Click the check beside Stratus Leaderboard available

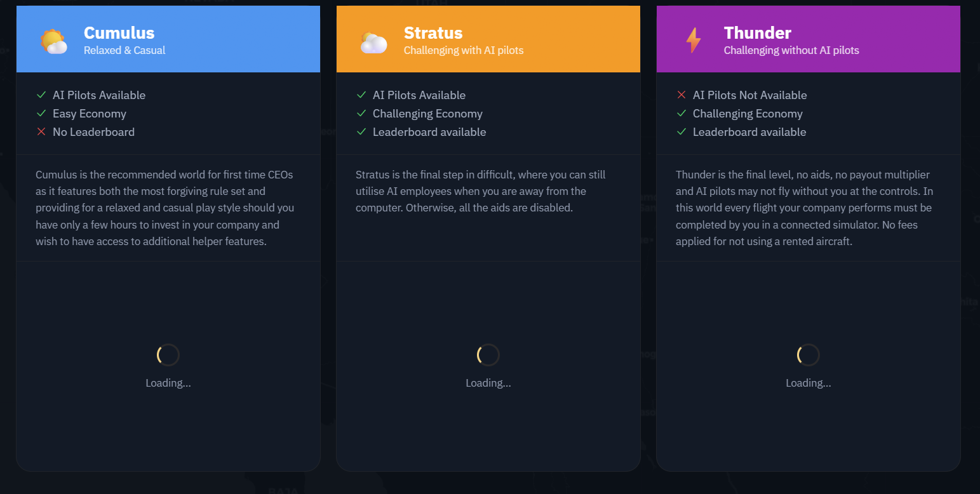coord(361,132)
